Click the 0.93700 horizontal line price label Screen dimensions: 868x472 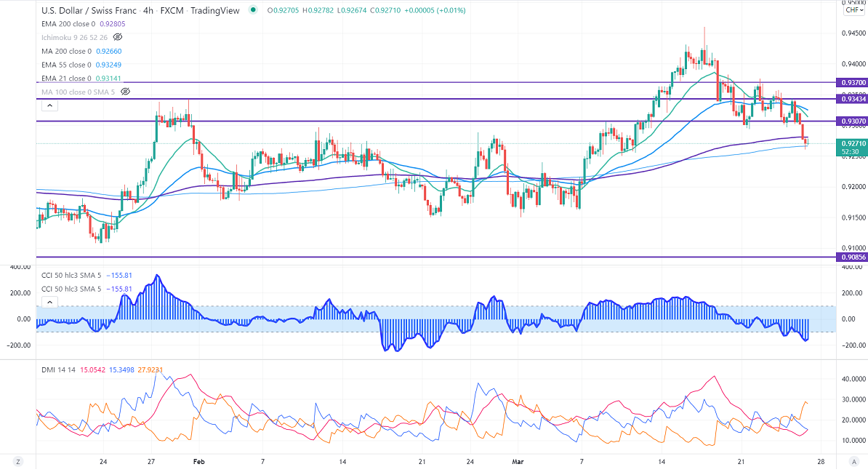point(852,82)
